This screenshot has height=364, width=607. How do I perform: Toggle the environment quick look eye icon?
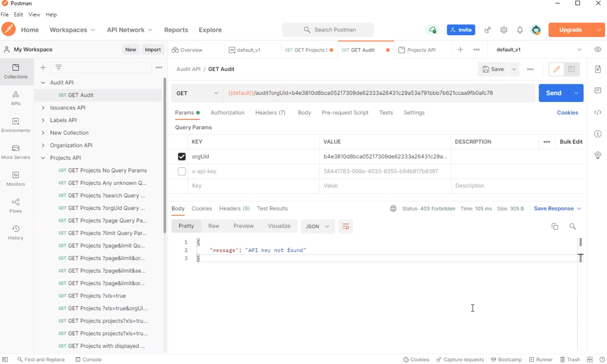click(598, 49)
